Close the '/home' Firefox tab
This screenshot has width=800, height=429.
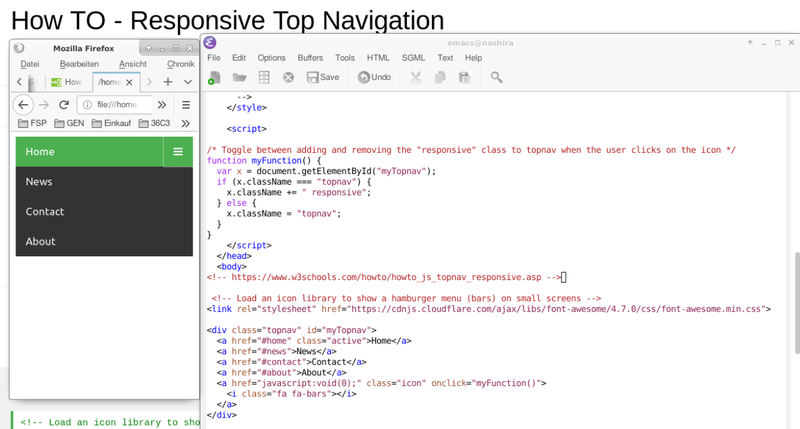[129, 82]
